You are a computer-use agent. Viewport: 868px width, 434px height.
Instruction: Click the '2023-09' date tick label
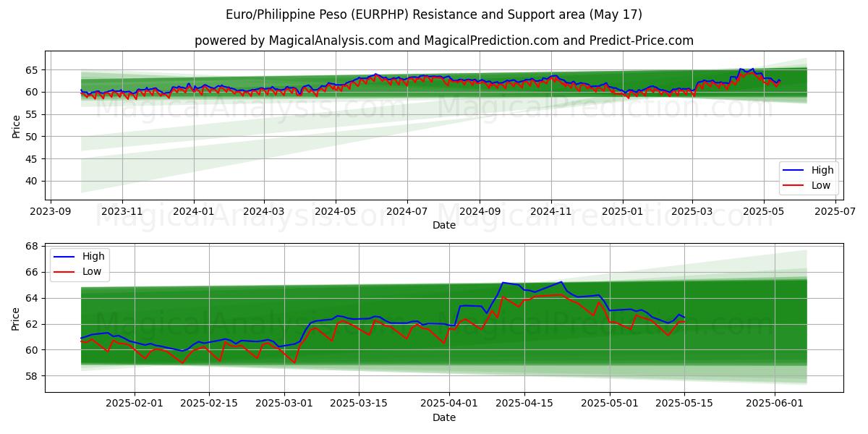49,210
